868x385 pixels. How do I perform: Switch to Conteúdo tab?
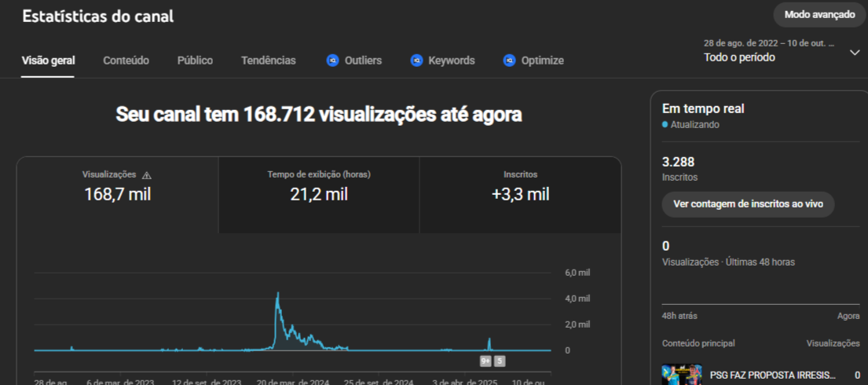[x=126, y=60]
